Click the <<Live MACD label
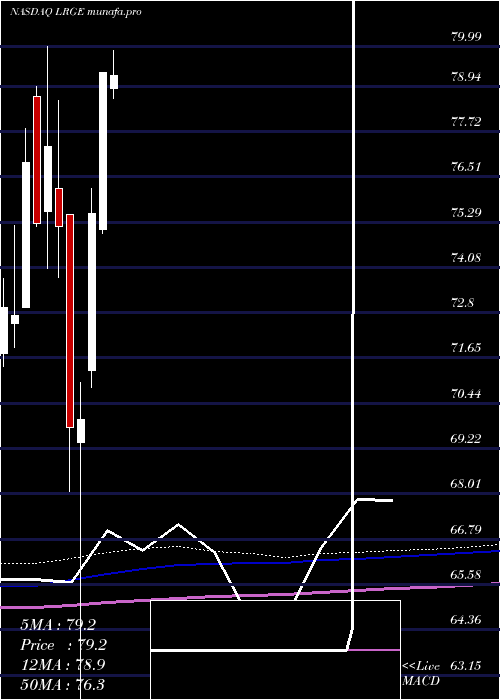The height and width of the screenshot is (700, 500). point(421,673)
